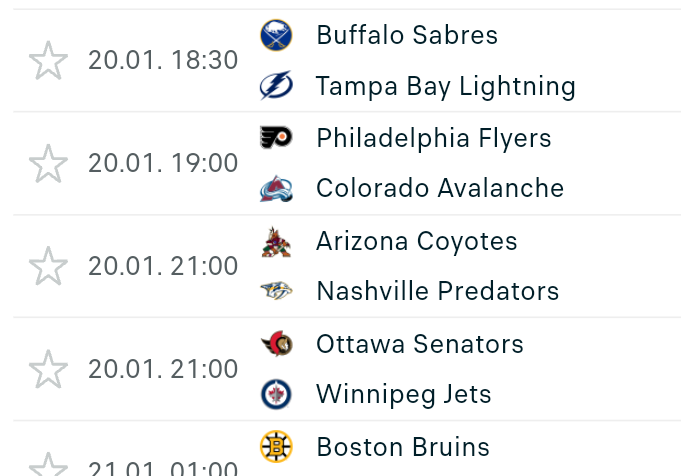Click the Buffalo Sabres team logo
The width and height of the screenshot is (681, 476).
pyautogui.click(x=276, y=36)
